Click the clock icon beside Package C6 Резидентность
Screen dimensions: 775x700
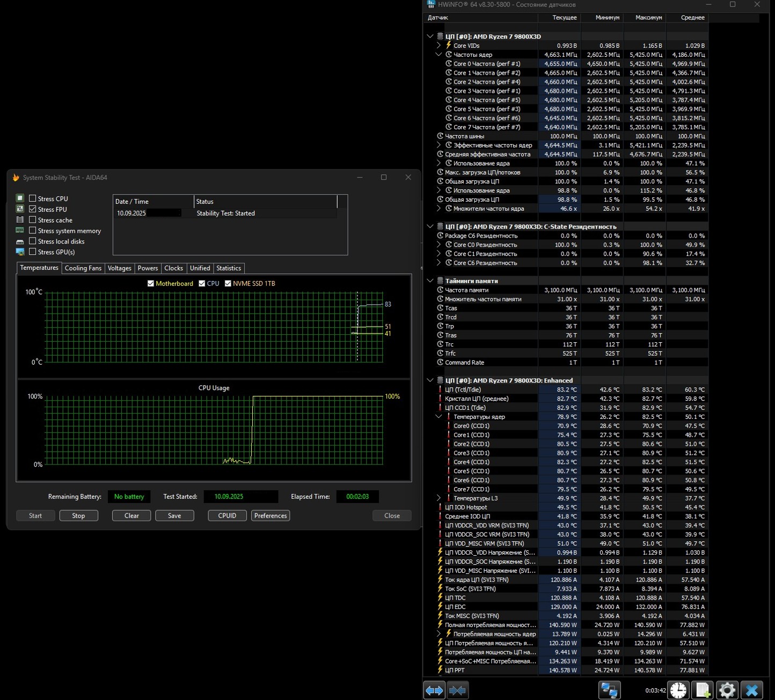point(440,235)
